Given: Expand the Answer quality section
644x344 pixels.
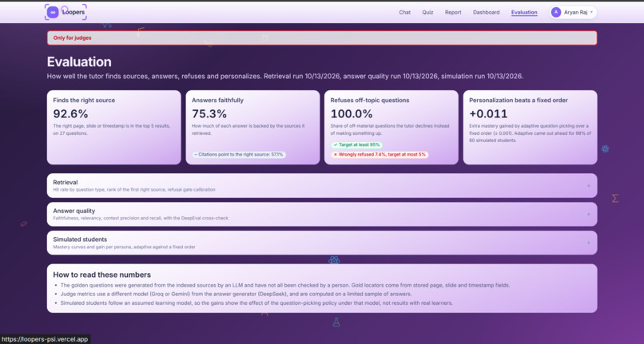Looking at the screenshot, I should tap(321, 214).
